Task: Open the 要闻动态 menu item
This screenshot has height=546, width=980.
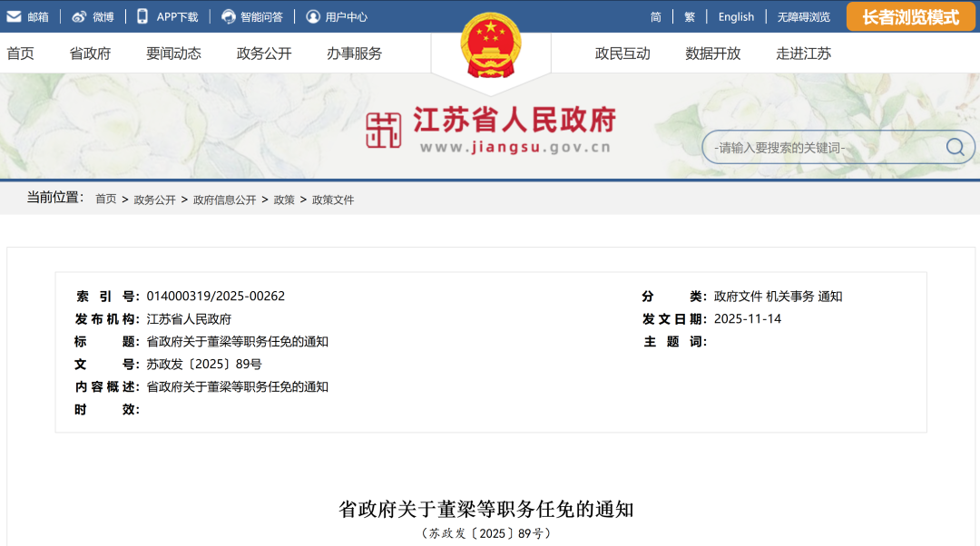Action: coord(173,54)
